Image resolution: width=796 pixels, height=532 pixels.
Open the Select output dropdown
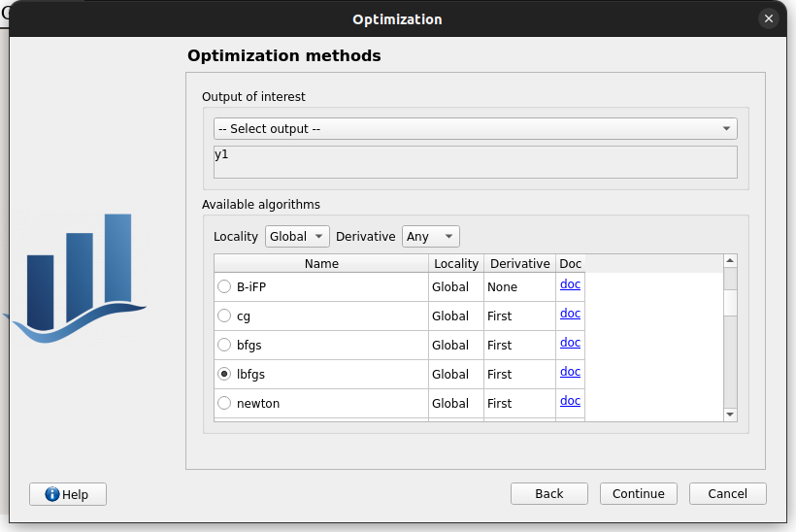click(475, 129)
